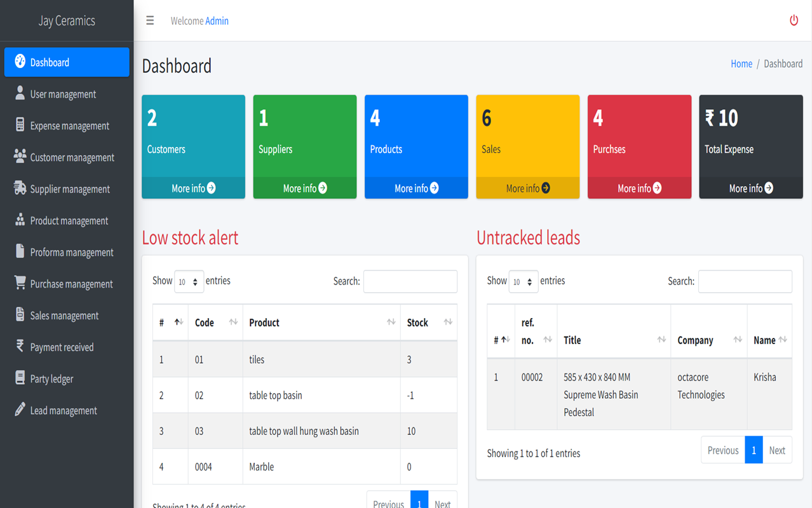Click the Purchase management cart icon

20,283
